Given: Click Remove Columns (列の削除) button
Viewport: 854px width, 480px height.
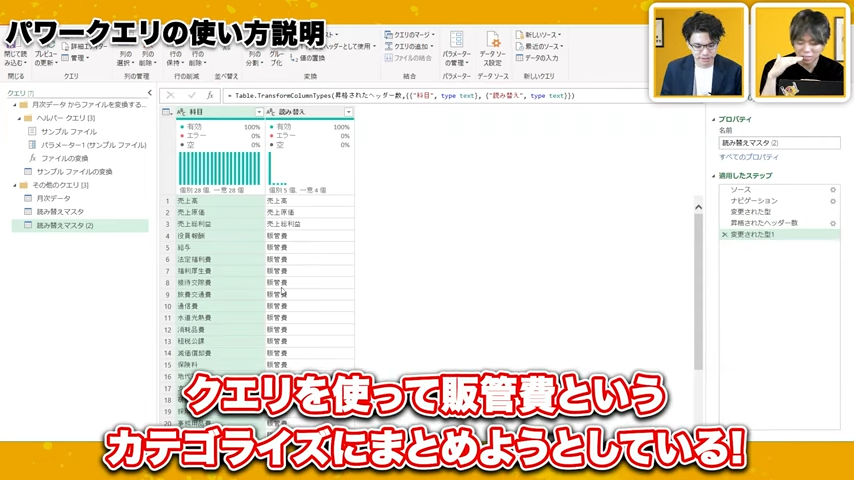Looking at the screenshot, I should 148,58.
